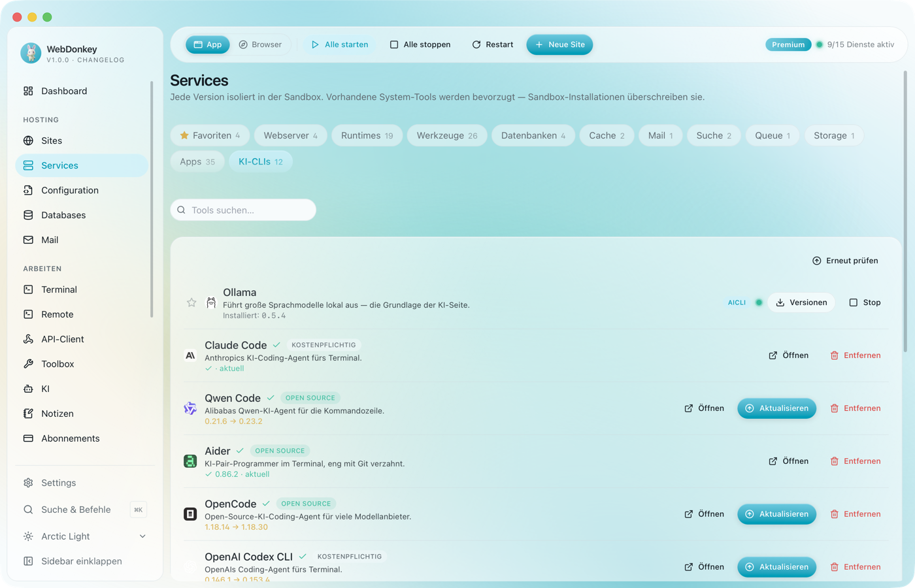Open the Dashboard page
The image size is (915, 588).
tap(82, 91)
